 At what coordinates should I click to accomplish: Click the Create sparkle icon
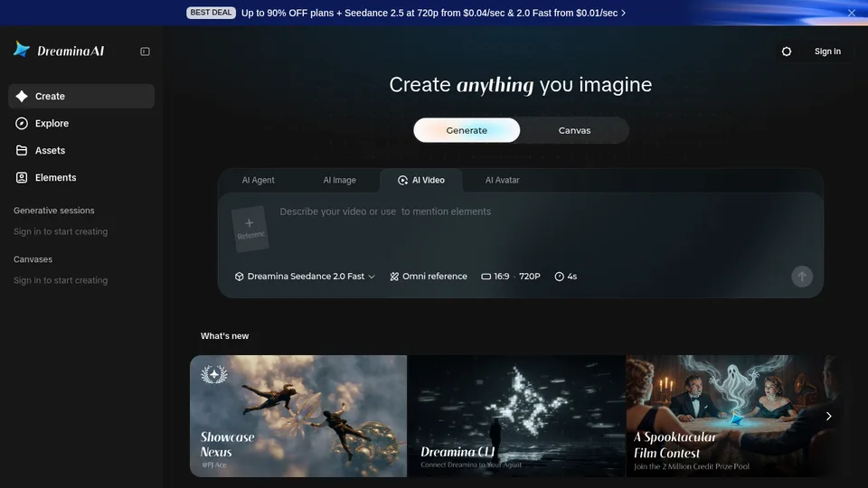(x=22, y=97)
